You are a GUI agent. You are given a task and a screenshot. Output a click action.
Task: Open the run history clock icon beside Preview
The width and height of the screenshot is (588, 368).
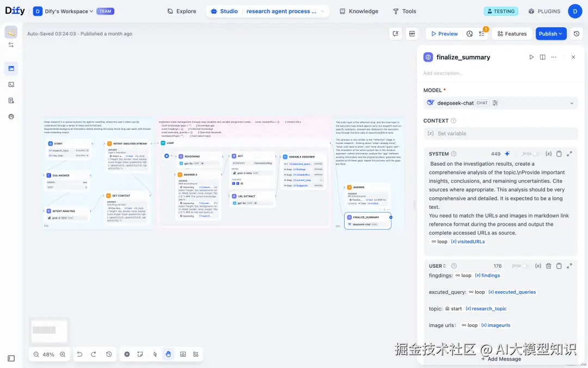[x=469, y=34]
